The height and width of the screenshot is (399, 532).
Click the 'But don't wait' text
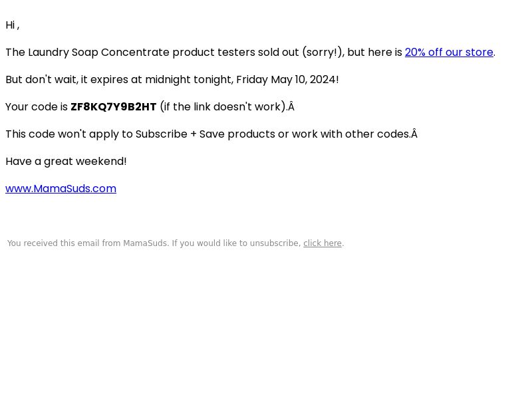pyautogui.click(x=42, y=80)
